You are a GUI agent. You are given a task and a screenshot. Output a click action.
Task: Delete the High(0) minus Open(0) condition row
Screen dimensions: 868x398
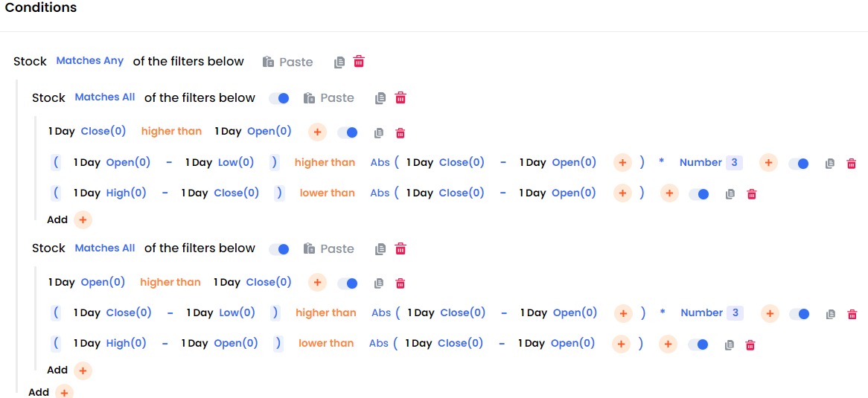(750, 344)
